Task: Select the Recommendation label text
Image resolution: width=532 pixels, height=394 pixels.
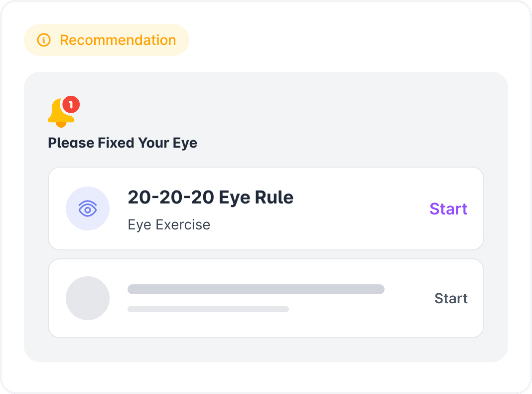Action: point(118,40)
